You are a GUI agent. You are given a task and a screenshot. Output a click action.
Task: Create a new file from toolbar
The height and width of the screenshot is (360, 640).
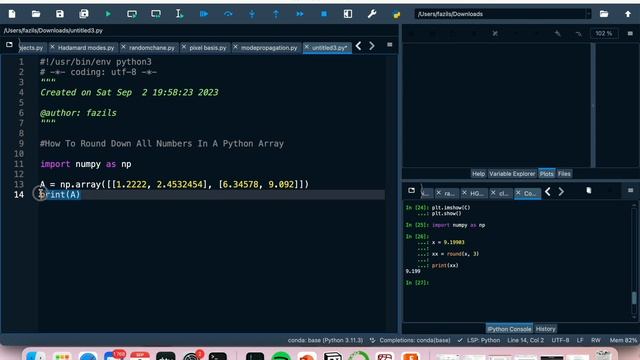pyautogui.click(x=12, y=14)
